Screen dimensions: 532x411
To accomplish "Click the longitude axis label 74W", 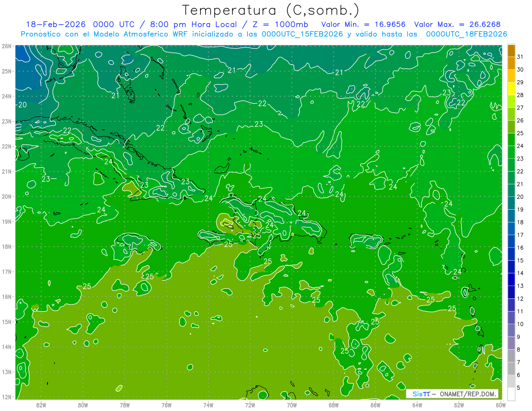I will click(x=208, y=405).
